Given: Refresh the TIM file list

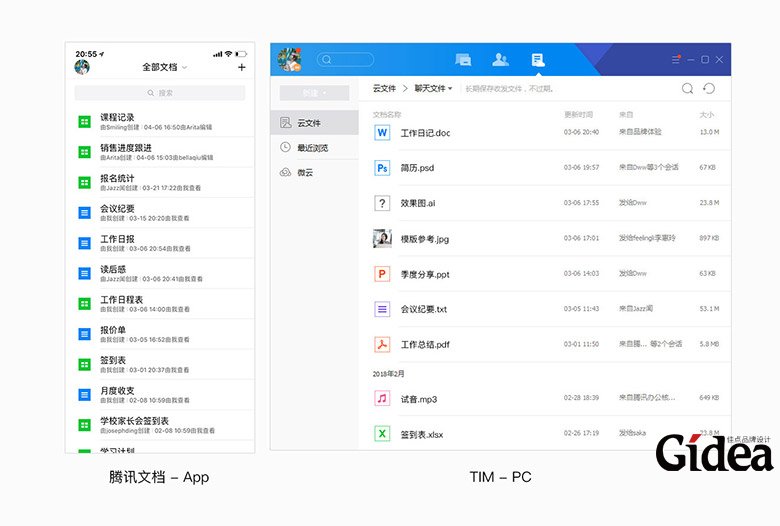Looking at the screenshot, I should 709,89.
